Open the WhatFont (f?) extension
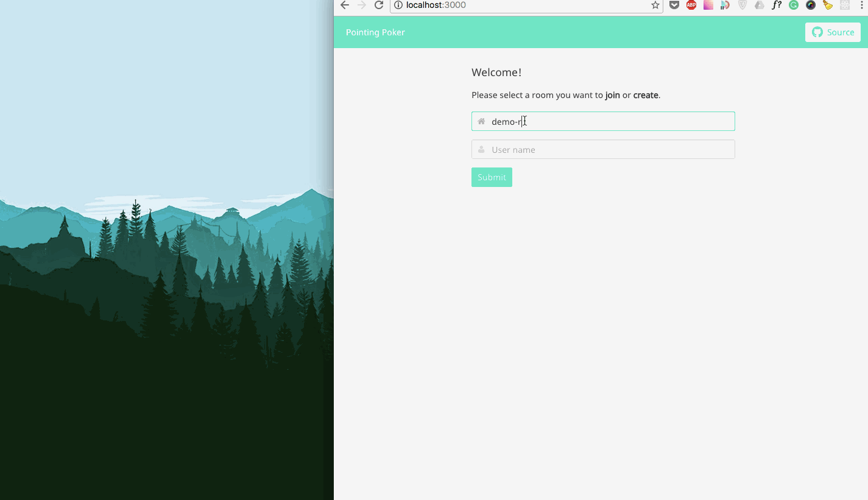Viewport: 868px width, 500px height. pyautogui.click(x=777, y=5)
